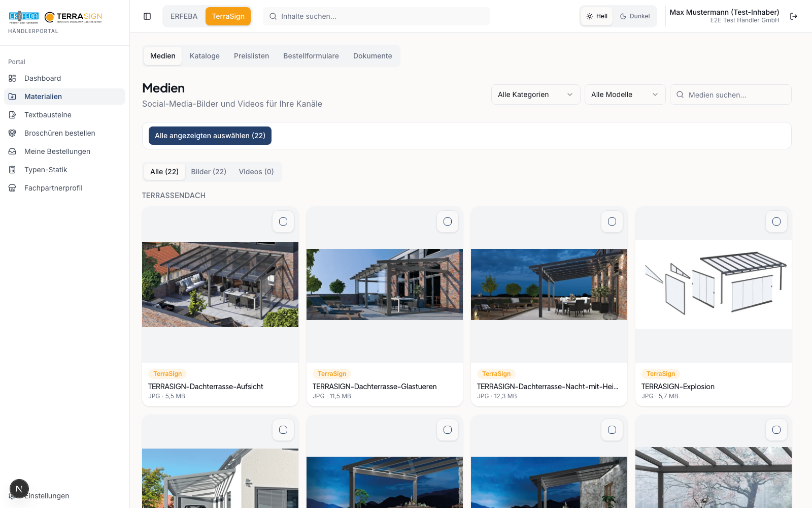
Task: Check TERRASIGN-Dachterrasse-Nacht-mit-Hei... selection box
Action: point(612,221)
